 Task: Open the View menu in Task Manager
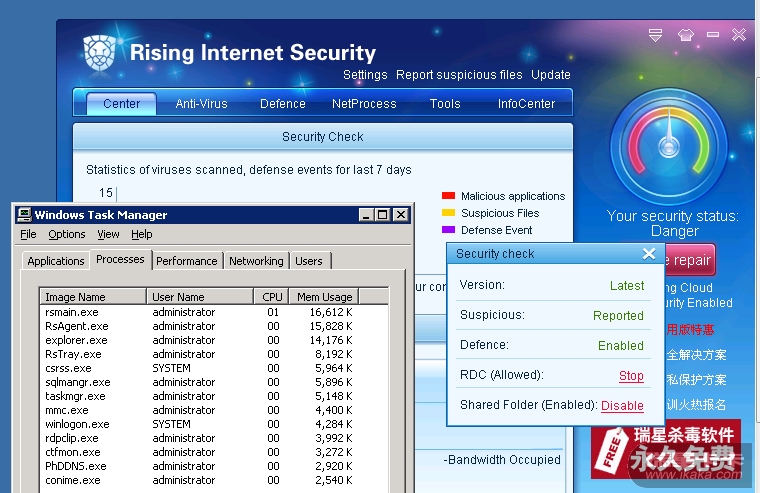pyautogui.click(x=108, y=234)
